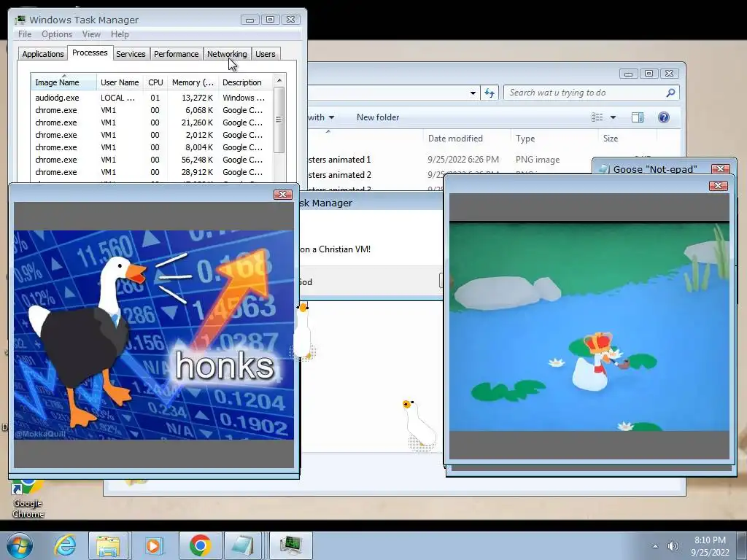This screenshot has width=747, height=560.
Task: Minimize the Windows Task Manager window
Action: click(x=249, y=20)
